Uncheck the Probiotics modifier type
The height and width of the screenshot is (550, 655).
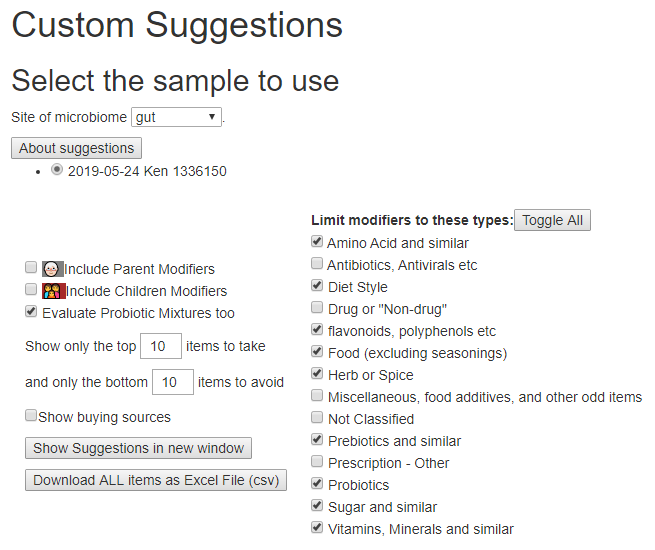pos(317,484)
